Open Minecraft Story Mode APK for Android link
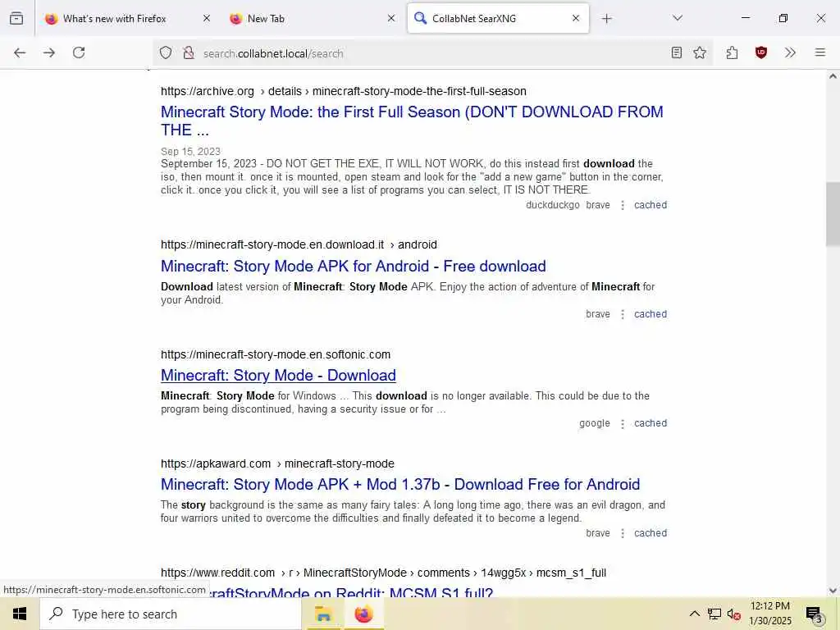The width and height of the screenshot is (840, 630). click(354, 267)
